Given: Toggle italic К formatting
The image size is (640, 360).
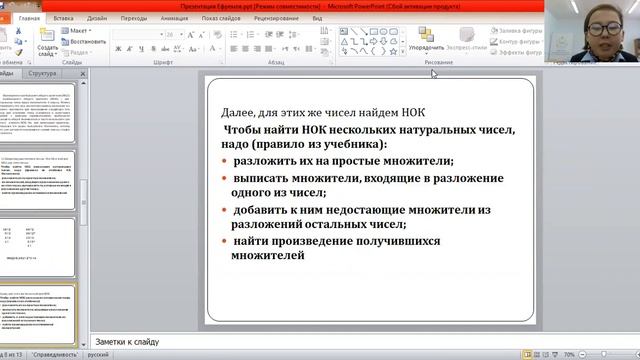Looking at the screenshot, I should point(130,49).
